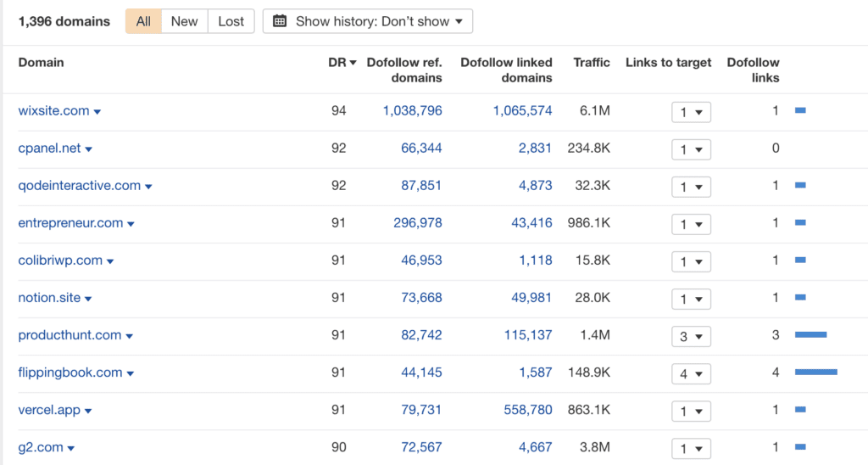Image resolution: width=868 pixels, height=465 pixels.
Task: Sort by Dofollow links column header
Action: pyautogui.click(x=753, y=70)
